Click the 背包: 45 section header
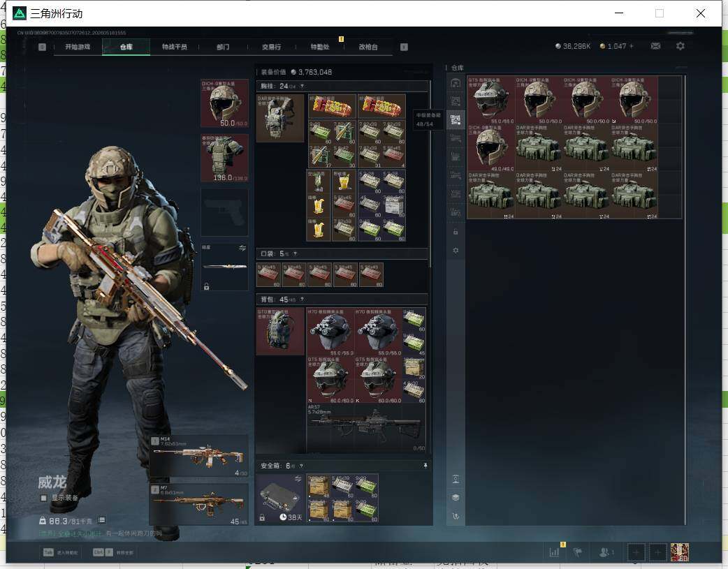 (342, 300)
